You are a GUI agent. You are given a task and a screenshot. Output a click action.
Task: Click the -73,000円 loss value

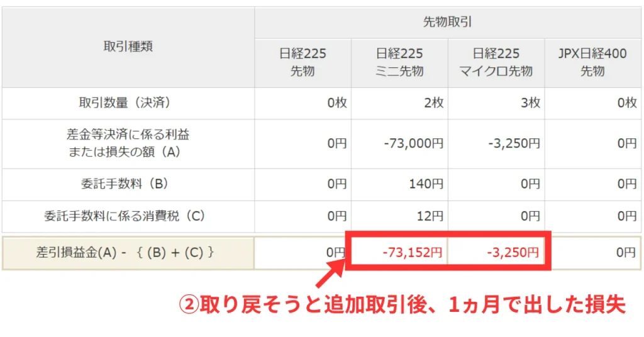point(413,143)
